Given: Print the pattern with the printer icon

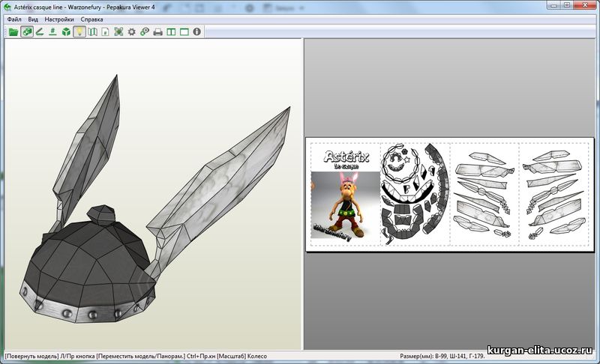Looking at the screenshot, I should coord(158,32).
